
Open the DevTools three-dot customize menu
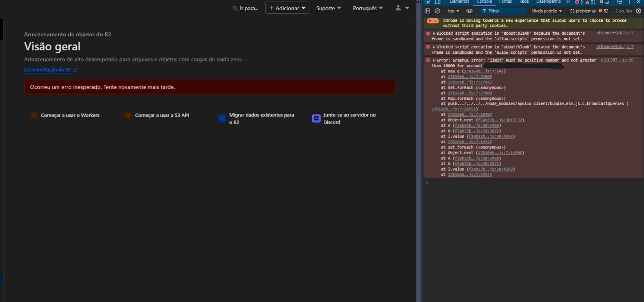[629, 2]
